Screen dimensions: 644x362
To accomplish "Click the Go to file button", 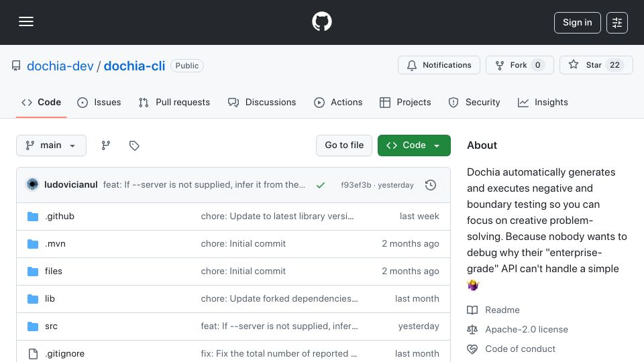I will pos(344,145).
